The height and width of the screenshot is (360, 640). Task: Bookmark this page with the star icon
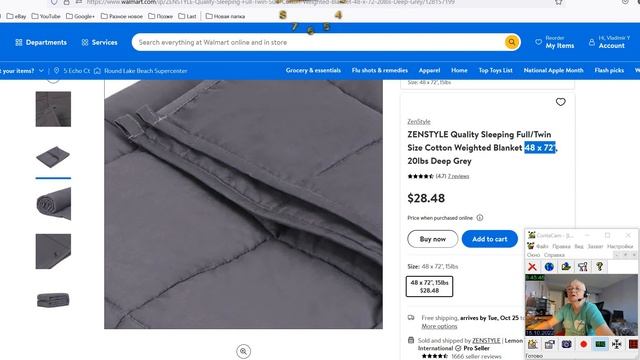point(558,2)
